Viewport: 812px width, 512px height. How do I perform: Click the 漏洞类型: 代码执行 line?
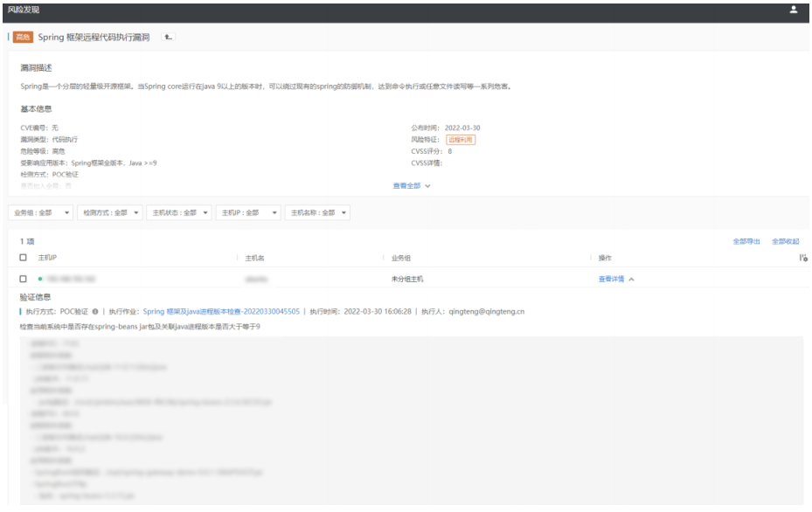(49, 140)
